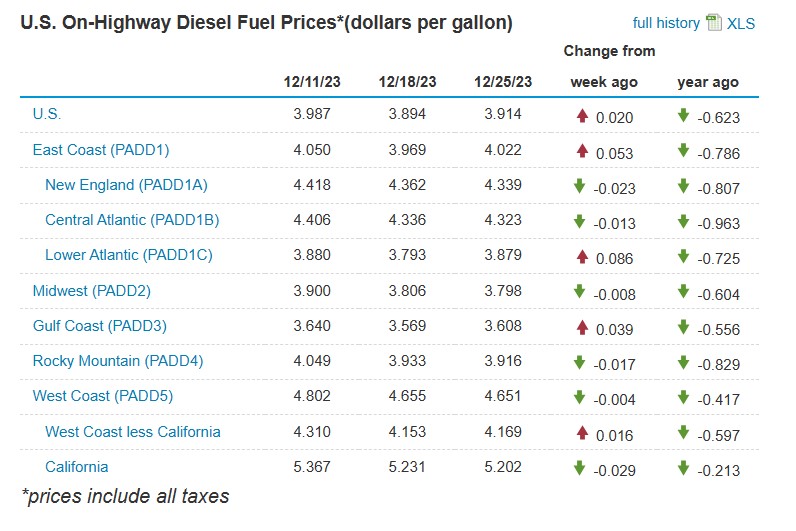Click red up arrow for Lower Atlantic
Screen dimensions: 796x531
582,257
